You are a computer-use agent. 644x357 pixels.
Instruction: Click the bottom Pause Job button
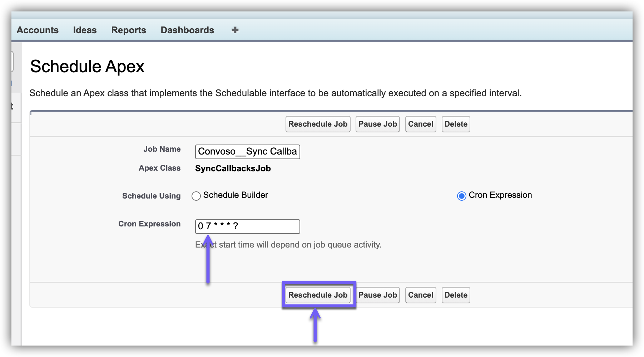click(x=377, y=295)
